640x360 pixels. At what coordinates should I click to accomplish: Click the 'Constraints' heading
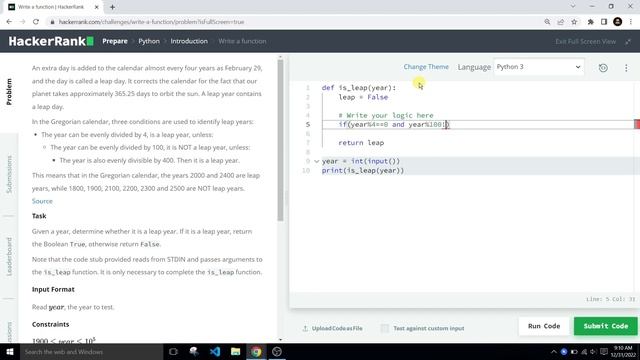pos(50,324)
